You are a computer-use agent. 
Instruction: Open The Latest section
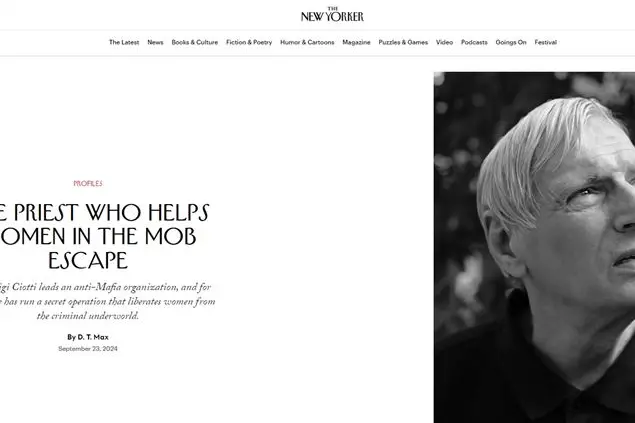click(x=124, y=42)
